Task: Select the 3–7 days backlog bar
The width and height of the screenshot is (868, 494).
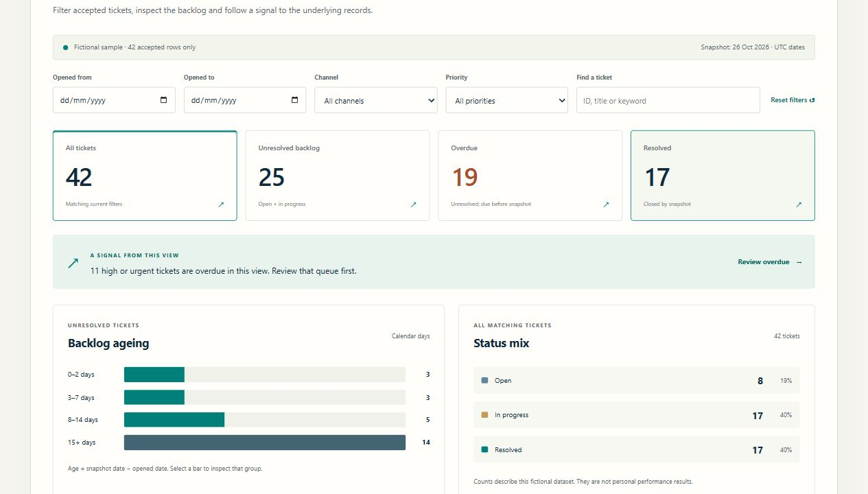Action: pyautogui.click(x=265, y=397)
